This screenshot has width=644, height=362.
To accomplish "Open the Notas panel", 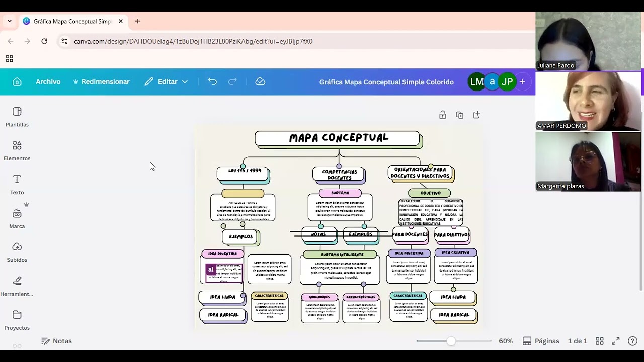I will point(56,341).
